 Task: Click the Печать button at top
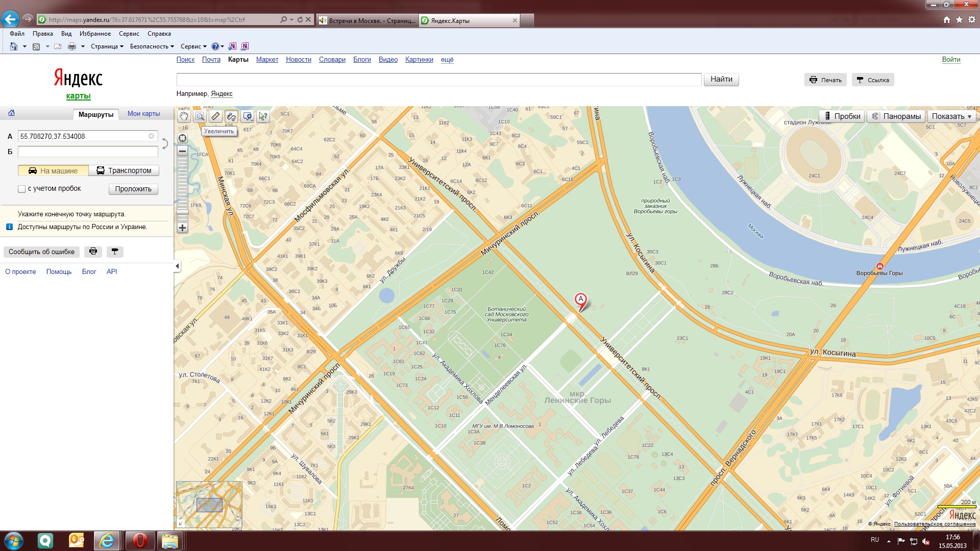click(x=826, y=80)
